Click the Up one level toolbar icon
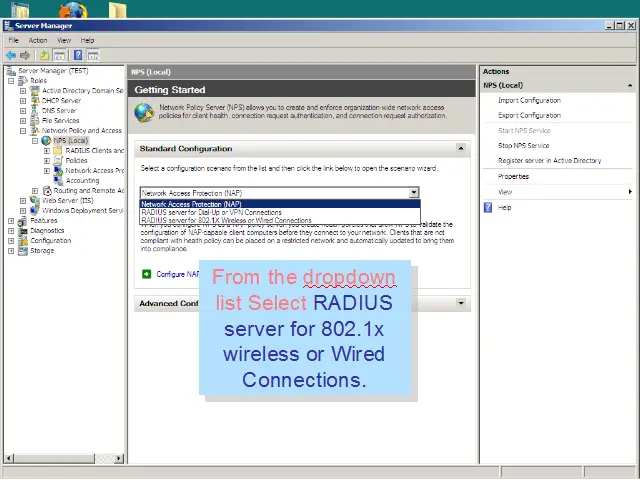The height and width of the screenshot is (480, 640). pyautogui.click(x=44, y=55)
